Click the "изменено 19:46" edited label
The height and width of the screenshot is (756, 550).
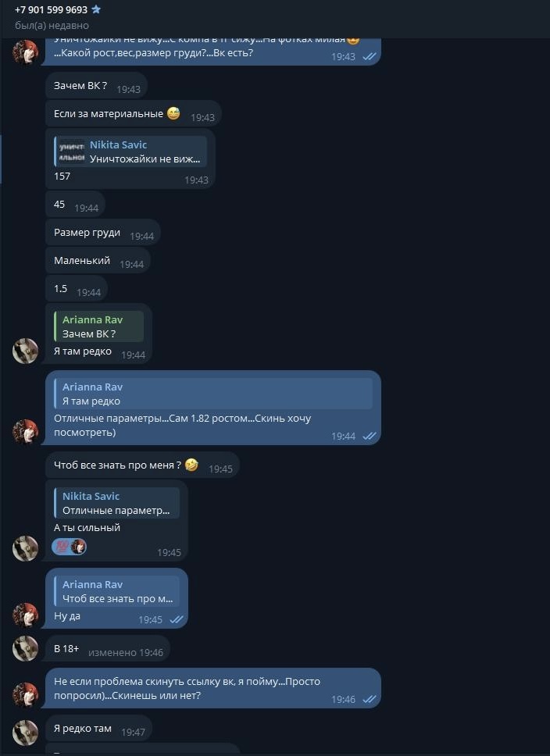point(125,652)
